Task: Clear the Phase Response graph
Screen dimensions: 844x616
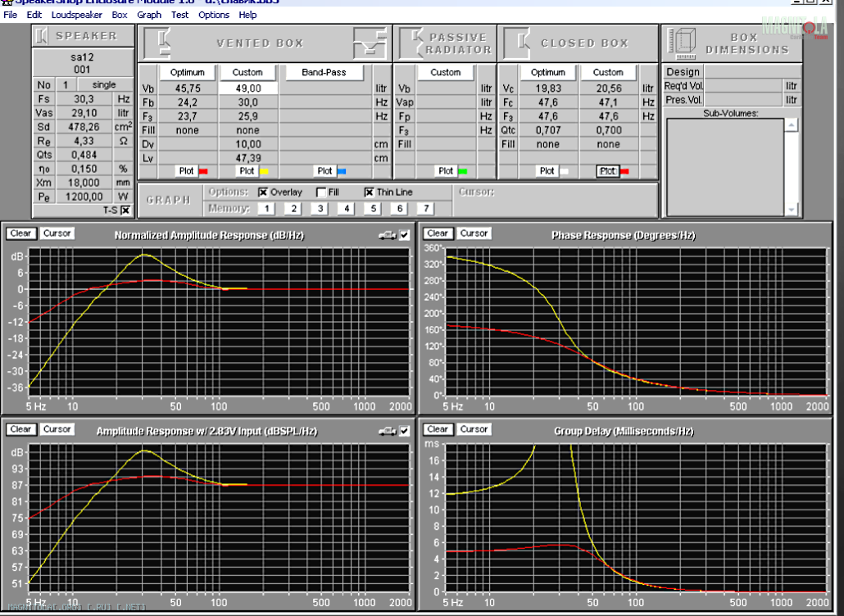Action: pyautogui.click(x=437, y=233)
